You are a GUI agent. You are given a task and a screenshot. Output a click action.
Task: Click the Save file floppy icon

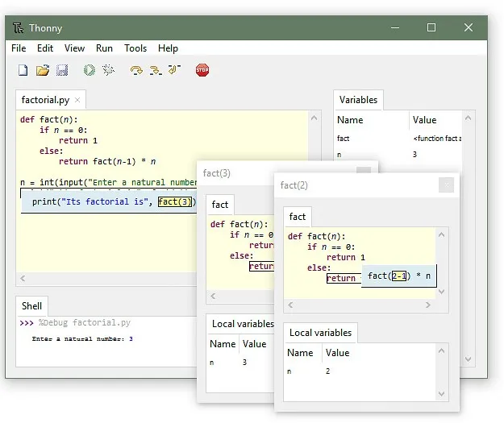point(62,71)
